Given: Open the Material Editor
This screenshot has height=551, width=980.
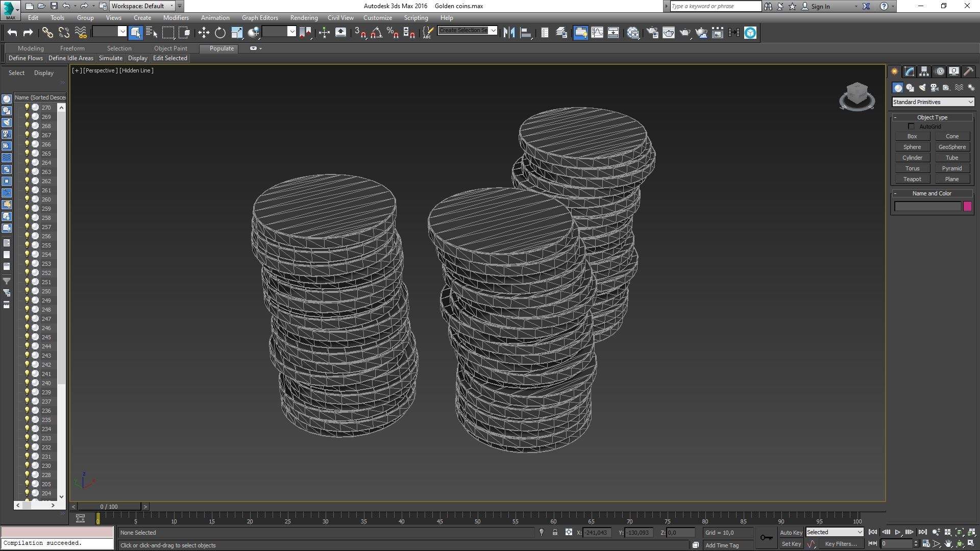Looking at the screenshot, I should 633,33.
